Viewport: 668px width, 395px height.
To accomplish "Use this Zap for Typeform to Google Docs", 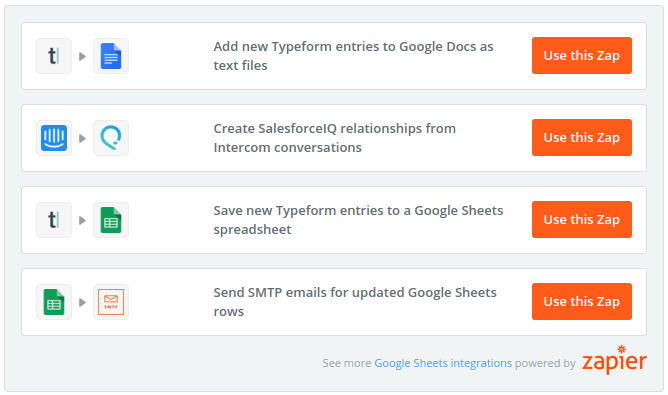I will pos(582,55).
